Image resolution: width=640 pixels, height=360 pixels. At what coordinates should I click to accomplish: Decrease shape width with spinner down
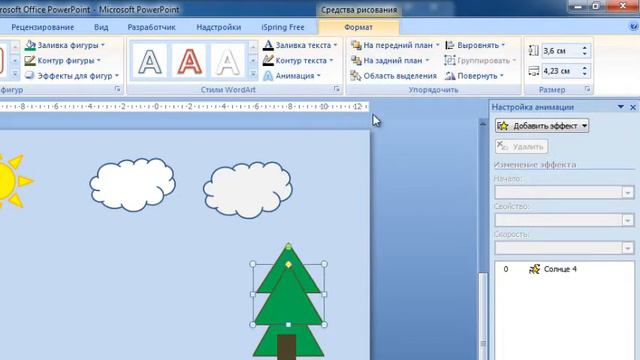point(584,74)
